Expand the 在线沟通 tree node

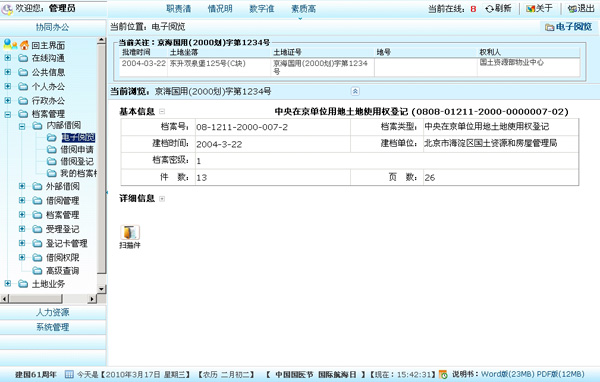tap(8, 58)
